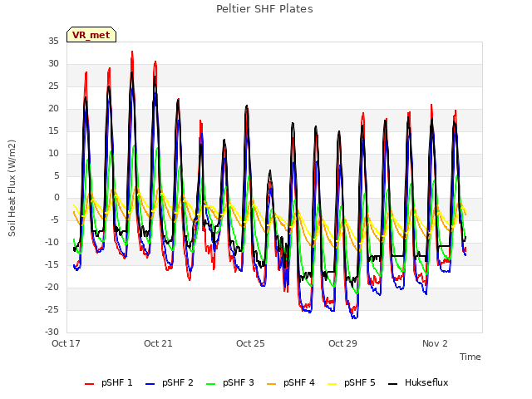This screenshot has width=532, height=399.
Task: Click the Soil Heat Flux (W/m2) axis label
Action: coord(12,188)
